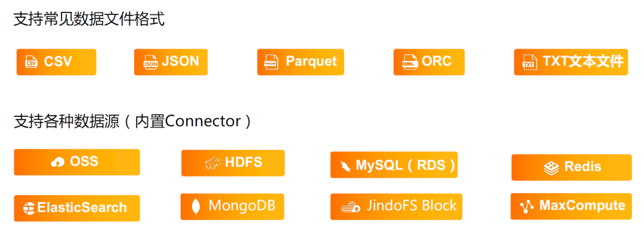This screenshot has height=241, width=644.
Task: Click the HDFS elephant icon
Action: click(213, 163)
